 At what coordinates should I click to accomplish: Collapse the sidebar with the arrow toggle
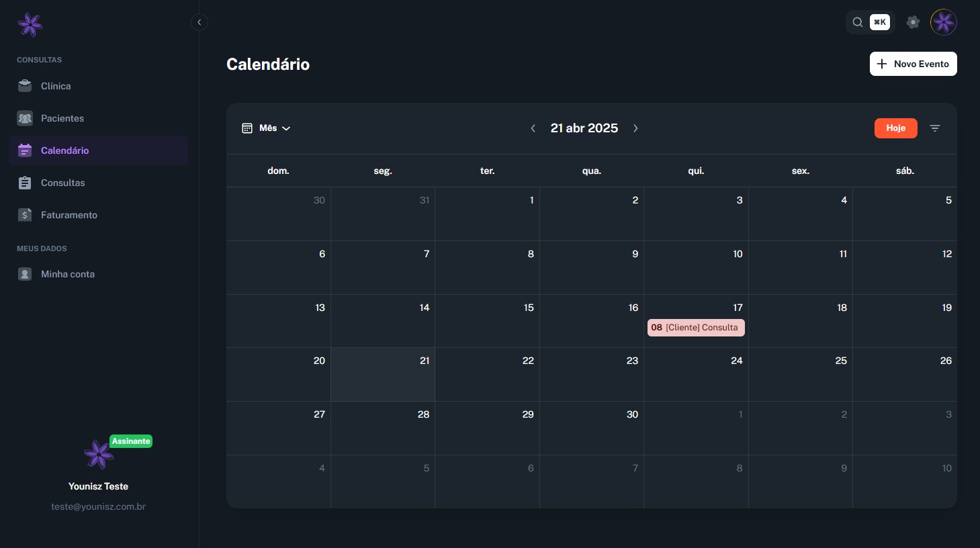tap(199, 22)
